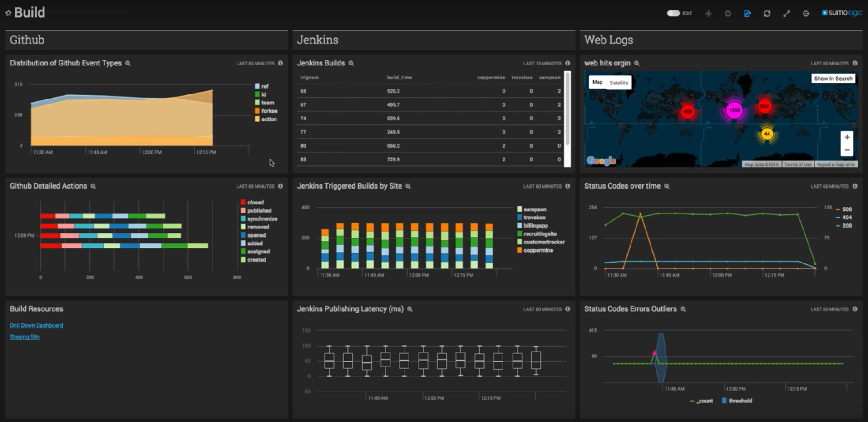Toggle the sampson series in legend

(x=532, y=209)
